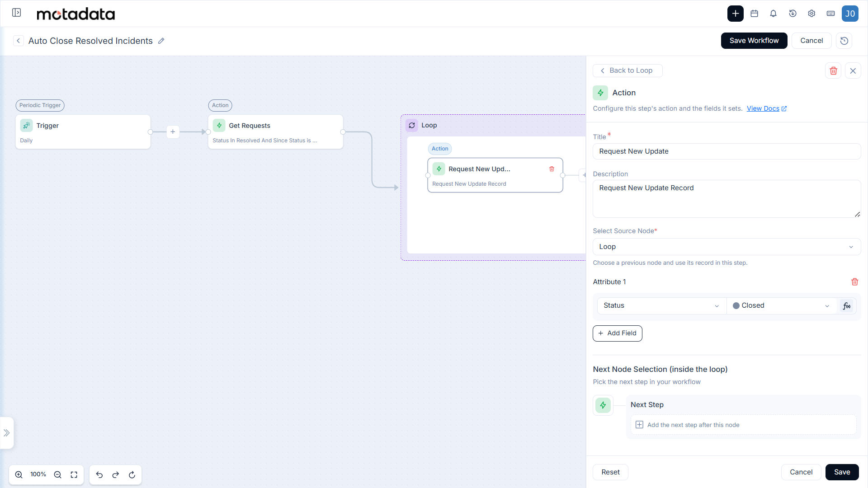Viewport: 868px width, 488px height.
Task: Click the Loop container title
Action: [429, 125]
